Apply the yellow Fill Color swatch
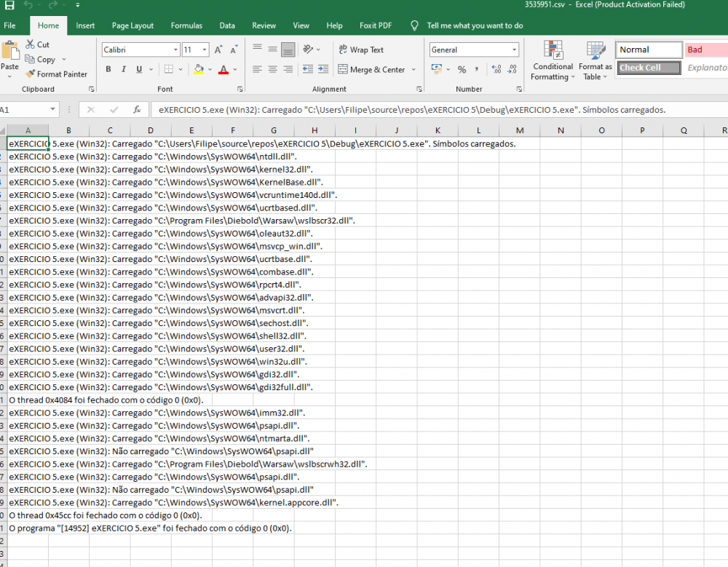The height and width of the screenshot is (567, 728). point(199,70)
